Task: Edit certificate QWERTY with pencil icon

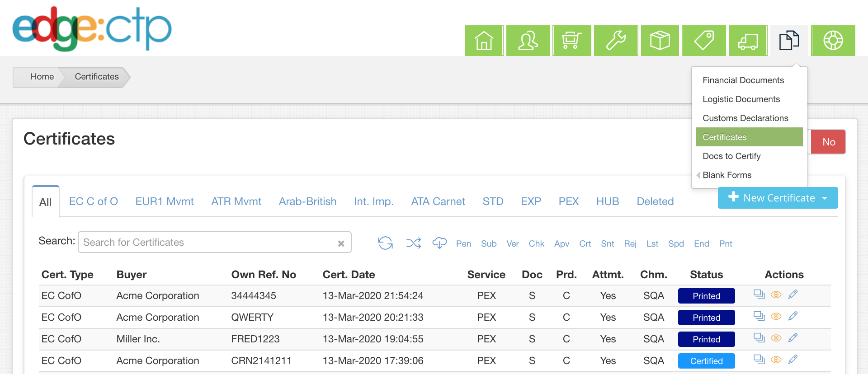Action: [x=793, y=316]
